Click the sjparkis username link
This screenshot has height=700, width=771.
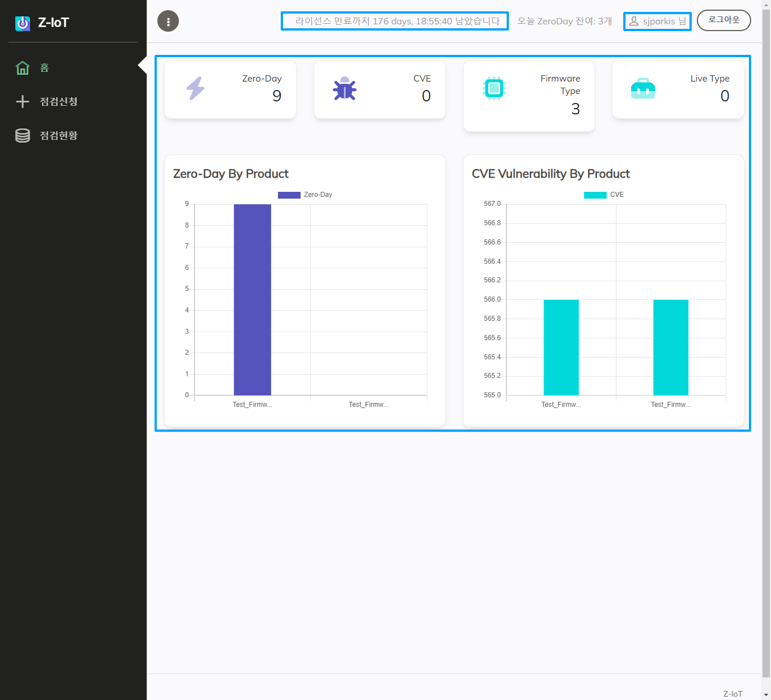pos(659,22)
